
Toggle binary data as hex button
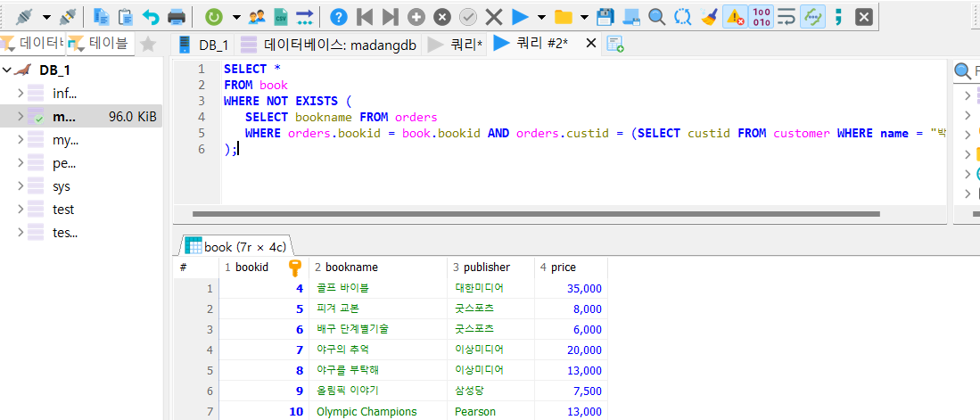(762, 17)
